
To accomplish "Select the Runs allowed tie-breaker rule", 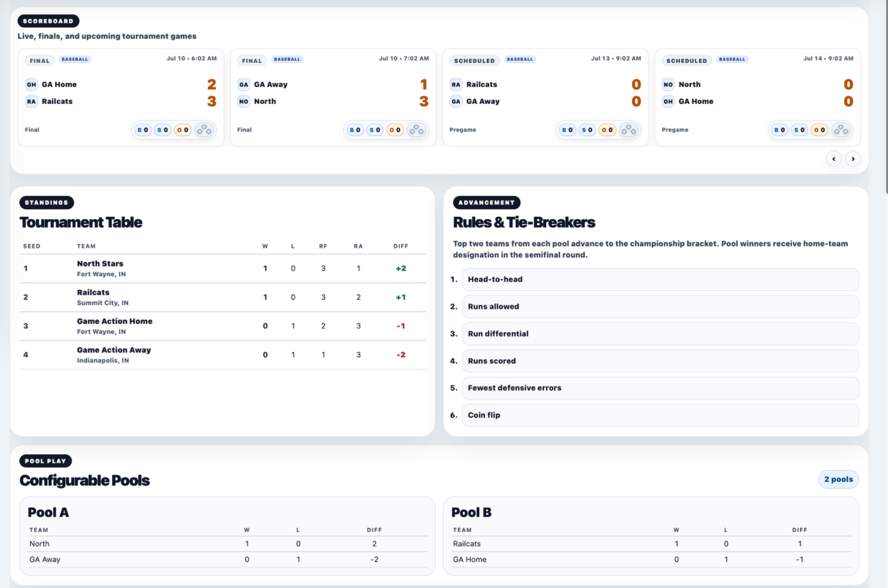I will tap(660, 307).
